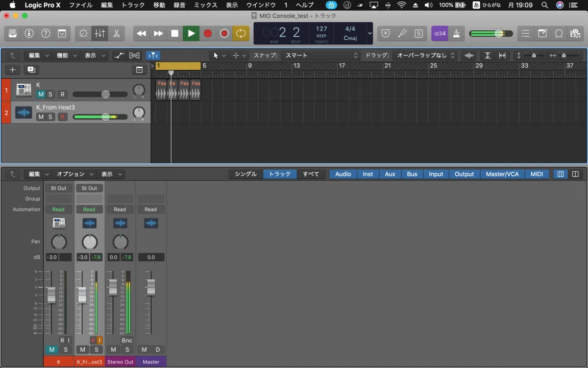Click the Capture Recording button
This screenshot has width=588, height=368.
[x=224, y=33]
